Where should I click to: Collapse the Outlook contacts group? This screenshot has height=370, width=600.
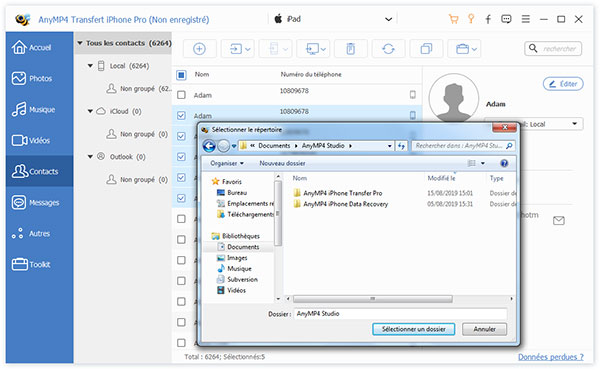[90, 157]
